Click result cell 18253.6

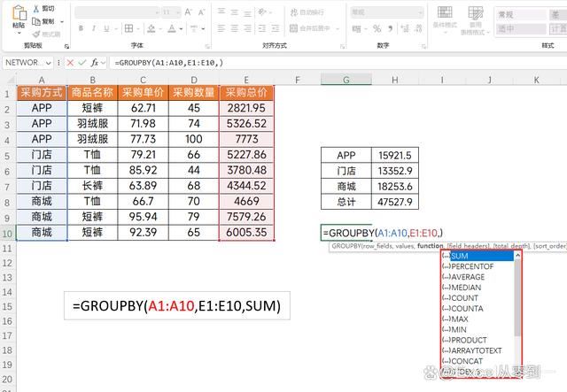pyautogui.click(x=395, y=187)
